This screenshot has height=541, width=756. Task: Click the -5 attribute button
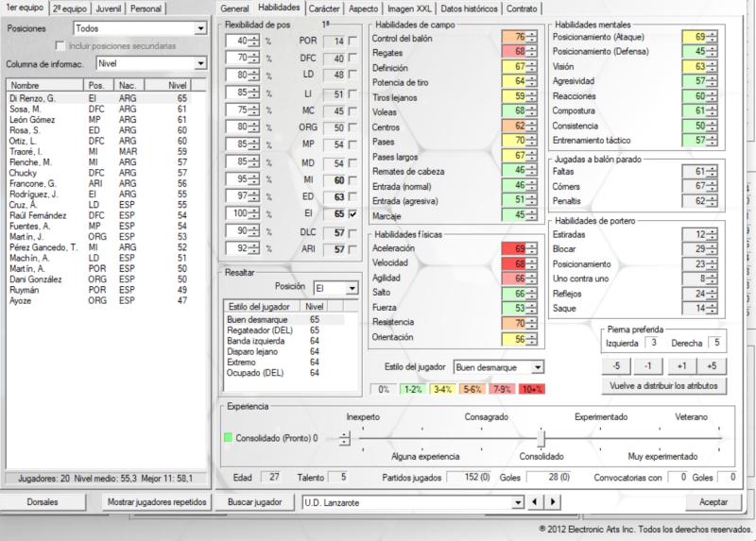pyautogui.click(x=616, y=366)
